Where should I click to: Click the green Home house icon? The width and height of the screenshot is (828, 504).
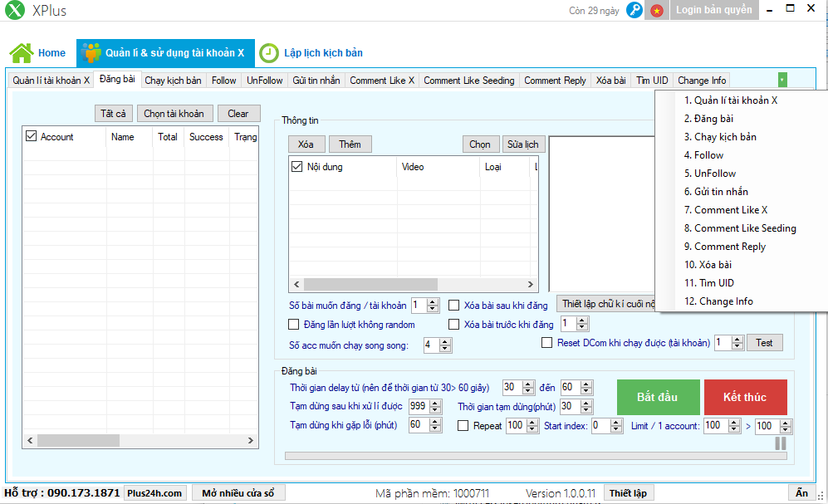(21, 53)
